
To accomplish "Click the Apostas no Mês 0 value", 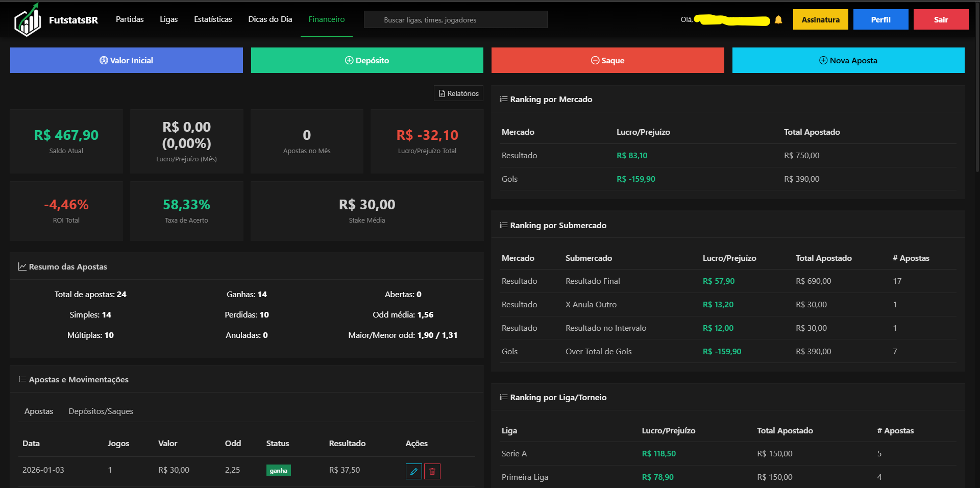I will [307, 135].
